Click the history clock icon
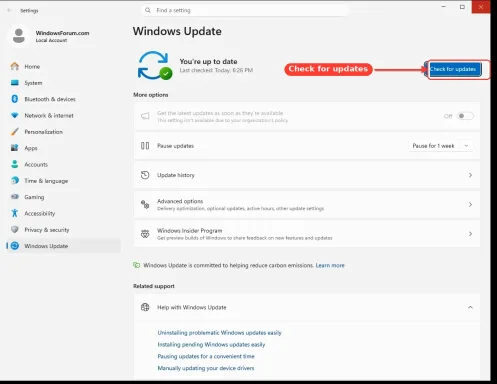This screenshot has width=497, height=384. [145, 175]
